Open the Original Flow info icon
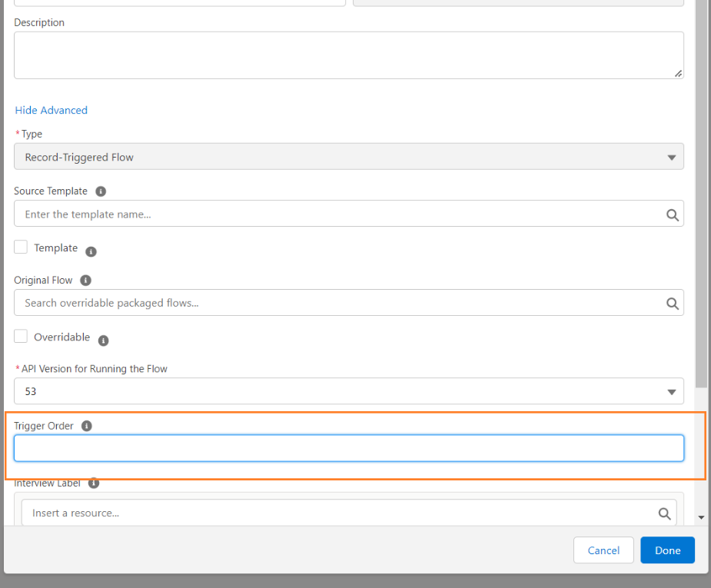The image size is (711, 588). tap(85, 281)
